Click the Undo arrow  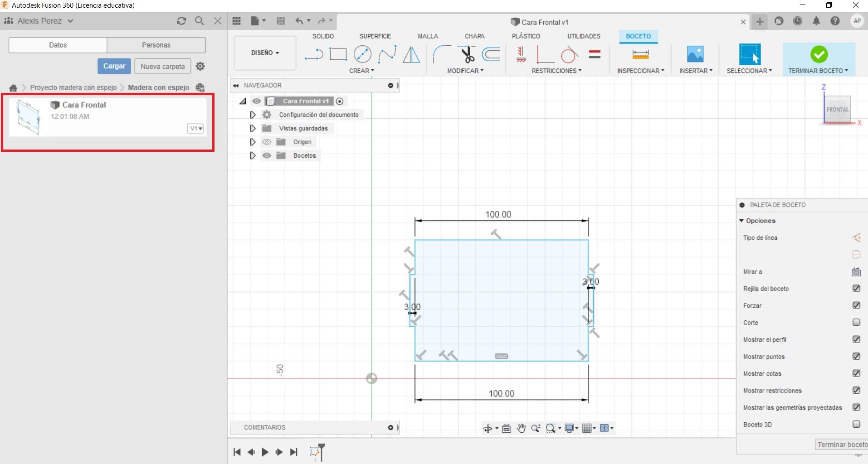pyautogui.click(x=299, y=21)
